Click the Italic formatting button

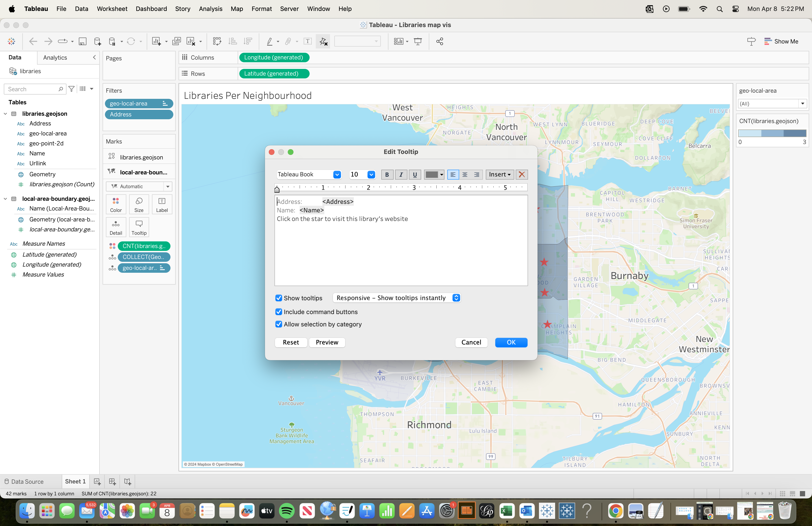[401, 174]
